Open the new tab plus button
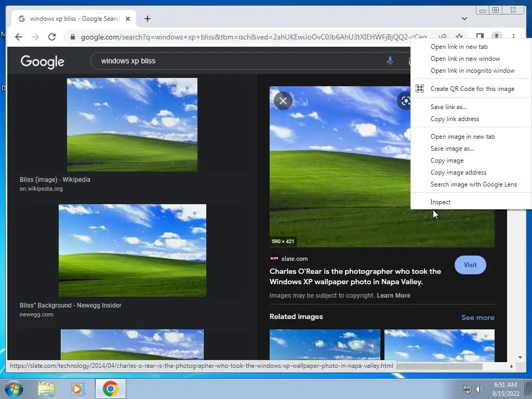 [147, 19]
